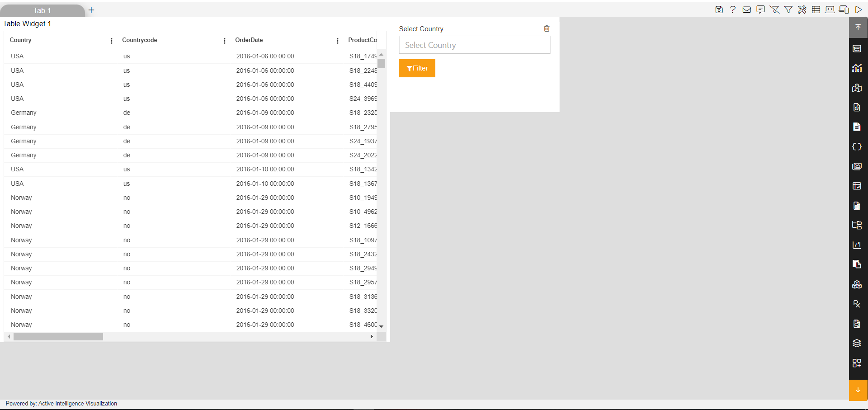868x410 pixels.
Task: Click product code cell S10_4962
Action: point(363,212)
